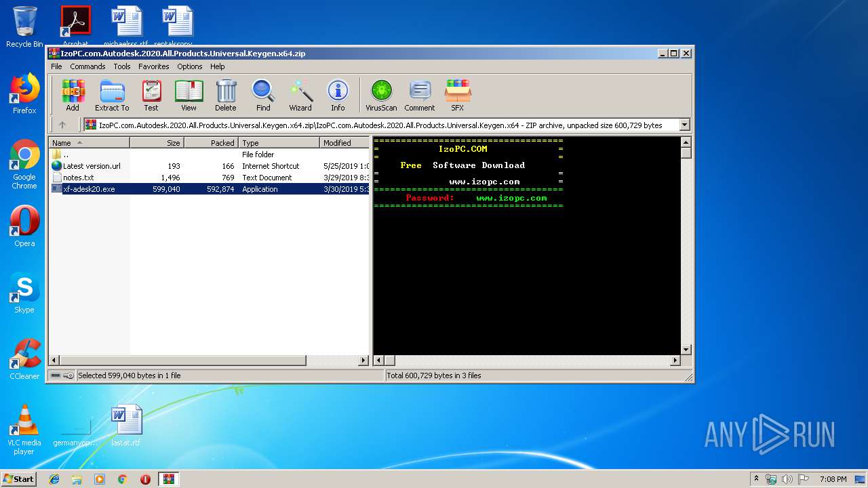Image resolution: width=868 pixels, height=488 pixels.
Task: Click file list horizontal scrollbar right arrow
Action: click(x=363, y=361)
